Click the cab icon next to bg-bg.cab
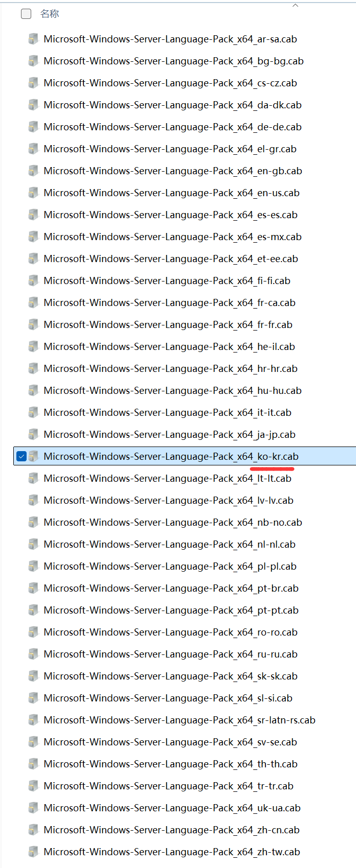Image resolution: width=356 pixels, height=868 pixels. 33,61
